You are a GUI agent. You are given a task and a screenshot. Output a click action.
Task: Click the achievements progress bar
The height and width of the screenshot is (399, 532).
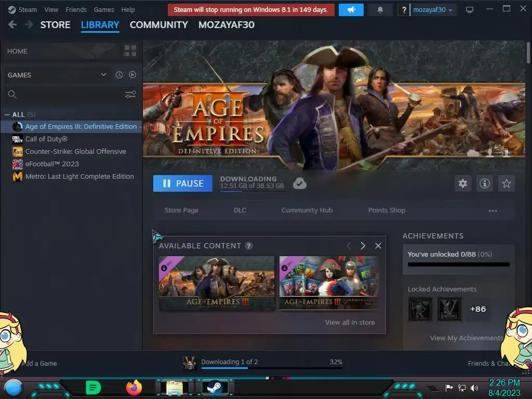(x=459, y=264)
